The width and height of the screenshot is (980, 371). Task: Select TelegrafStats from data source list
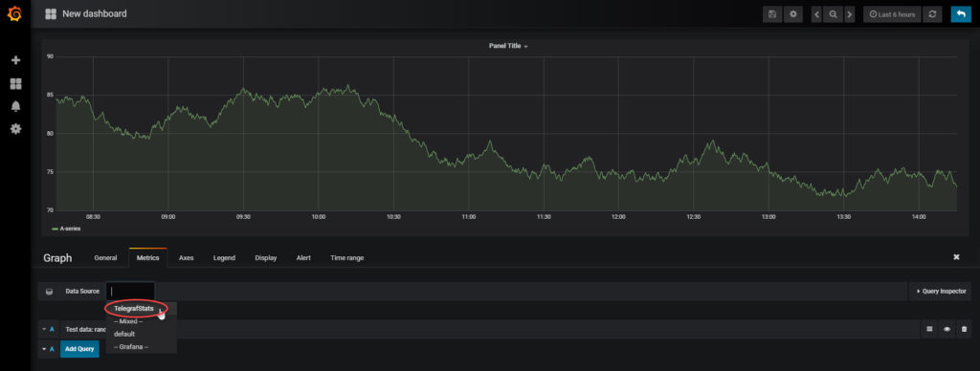coord(134,309)
